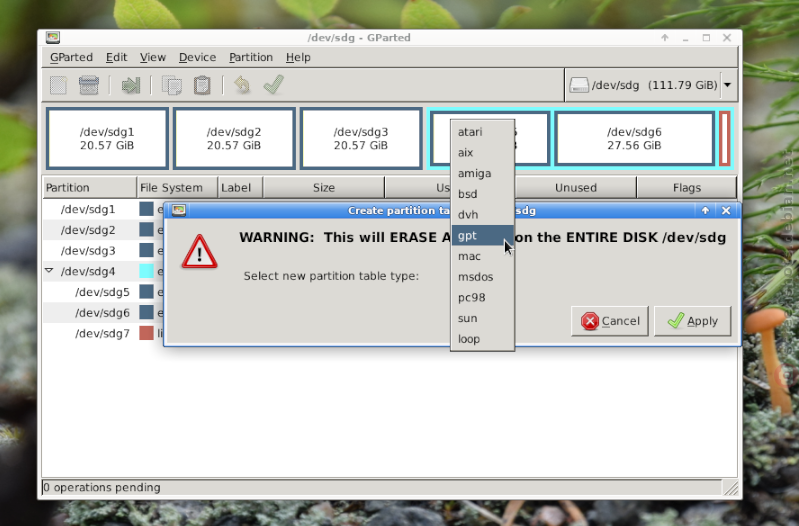Choose amiga partition table type
The height and width of the screenshot is (526, 799).
[x=482, y=173]
